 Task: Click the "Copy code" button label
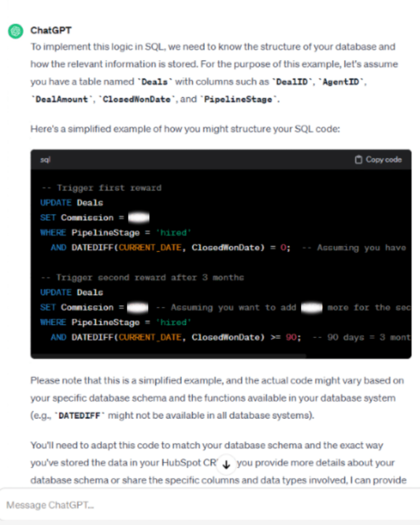point(383,159)
